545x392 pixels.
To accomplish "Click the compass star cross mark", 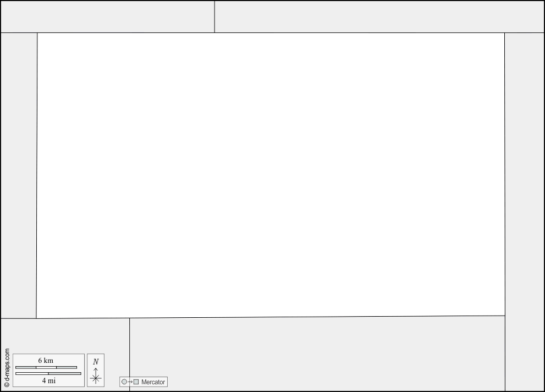I will [96, 378].
